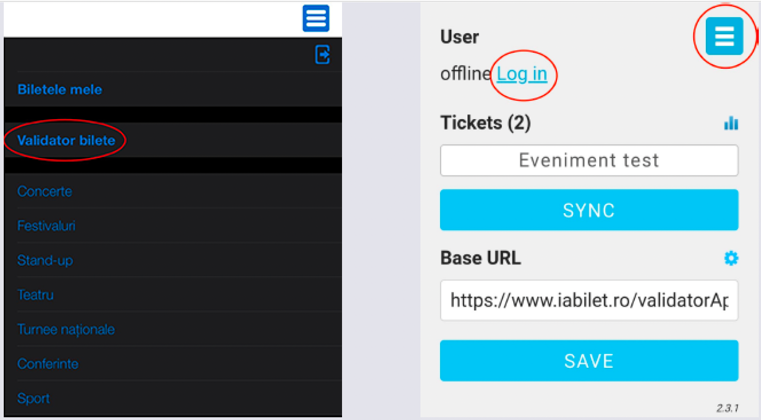Open Stand-up category
761x420 pixels.
pos(45,260)
